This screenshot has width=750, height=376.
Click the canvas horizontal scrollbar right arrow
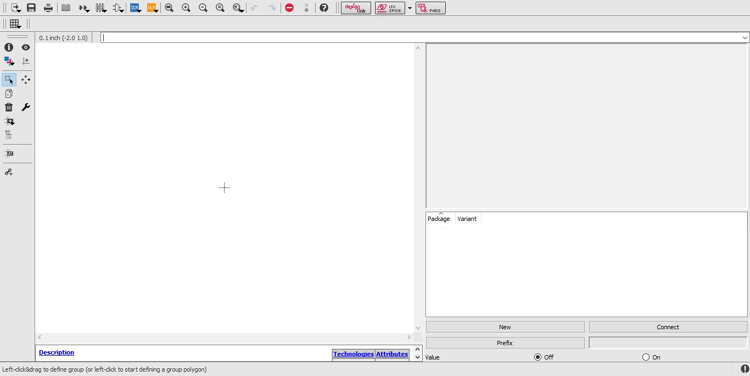point(409,337)
